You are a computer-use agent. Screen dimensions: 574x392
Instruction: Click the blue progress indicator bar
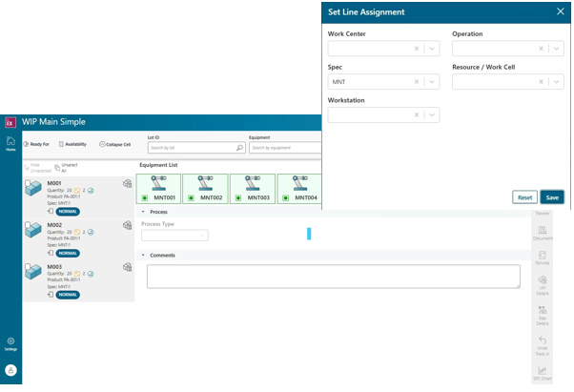coord(309,234)
